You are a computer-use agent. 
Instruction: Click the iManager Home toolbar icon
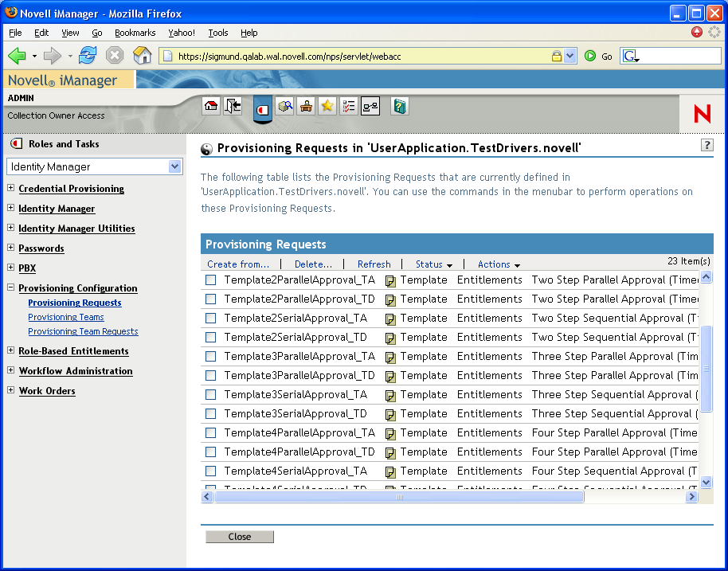point(211,106)
